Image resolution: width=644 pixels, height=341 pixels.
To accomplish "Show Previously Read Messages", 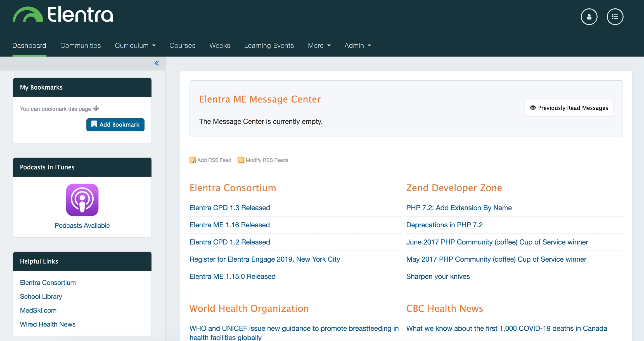I will click(569, 108).
